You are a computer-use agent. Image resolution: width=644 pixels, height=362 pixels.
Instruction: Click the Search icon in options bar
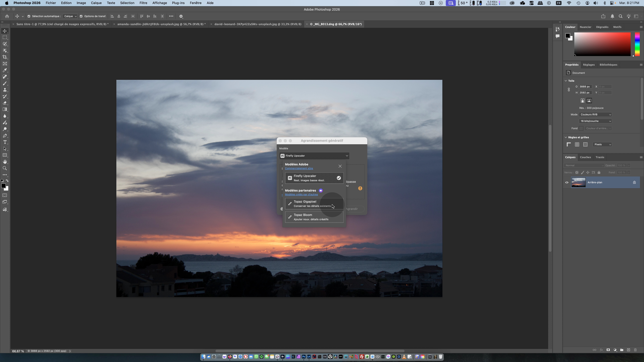point(620,16)
